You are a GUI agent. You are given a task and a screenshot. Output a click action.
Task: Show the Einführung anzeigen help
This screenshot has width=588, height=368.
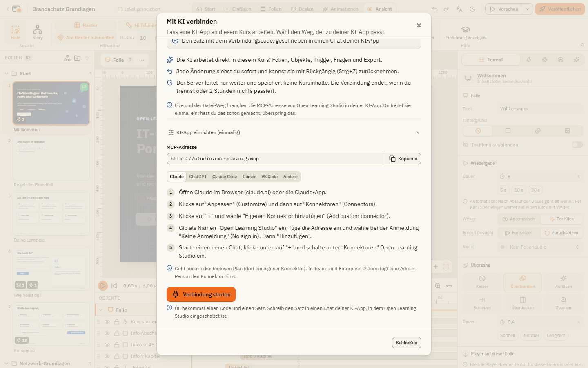(465, 33)
